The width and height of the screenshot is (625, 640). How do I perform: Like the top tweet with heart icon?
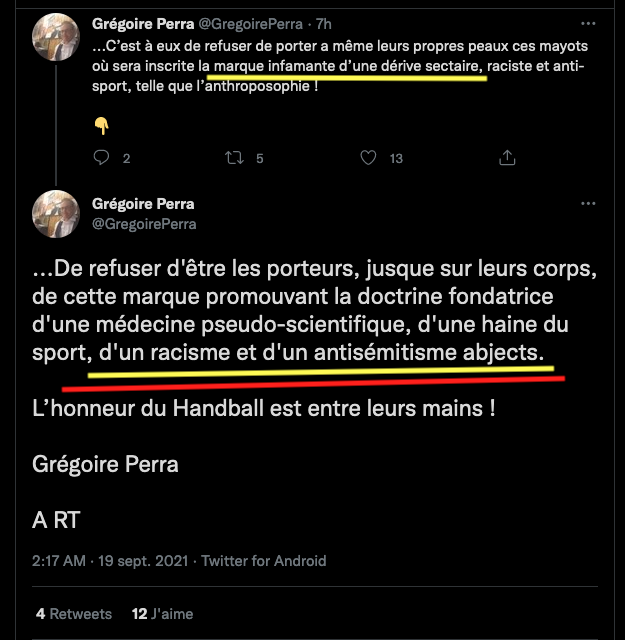point(368,157)
